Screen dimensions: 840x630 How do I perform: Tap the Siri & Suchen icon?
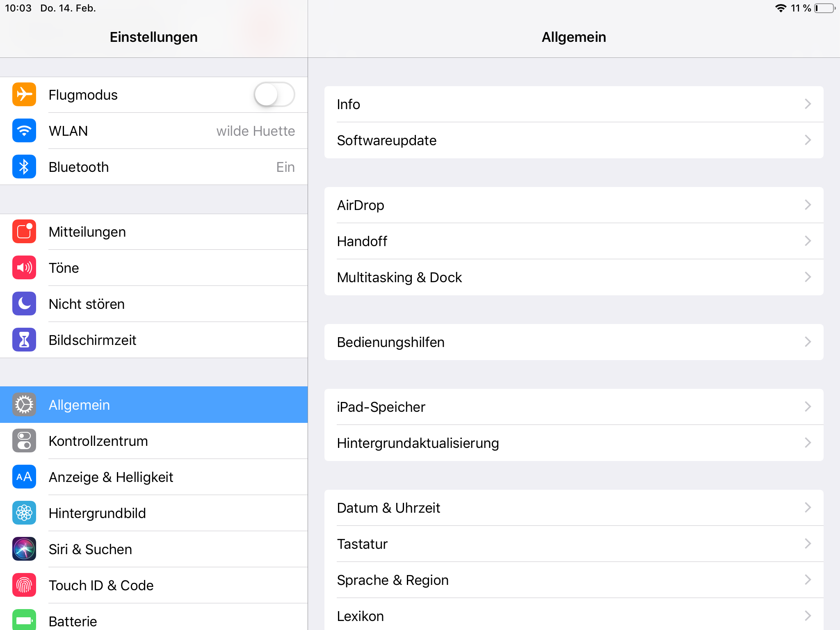pos(24,549)
